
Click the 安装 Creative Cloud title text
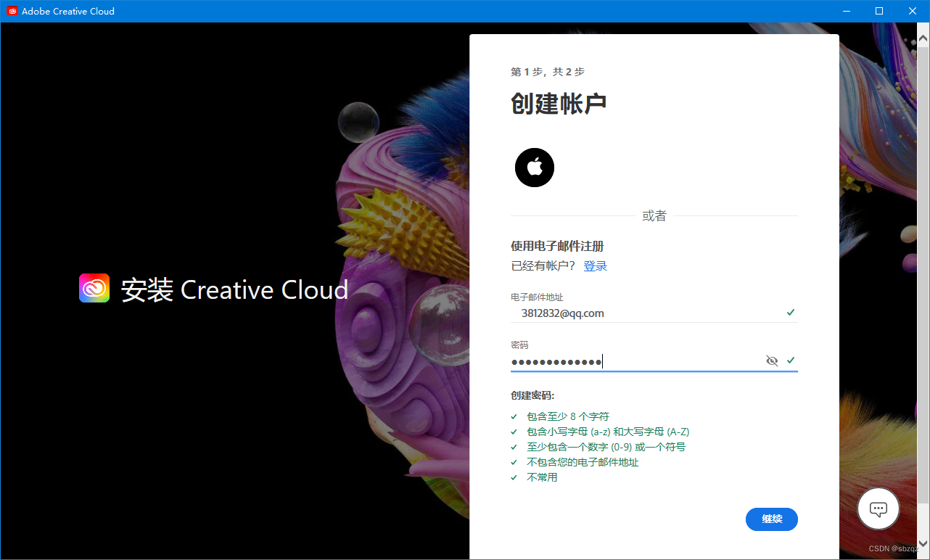point(235,290)
